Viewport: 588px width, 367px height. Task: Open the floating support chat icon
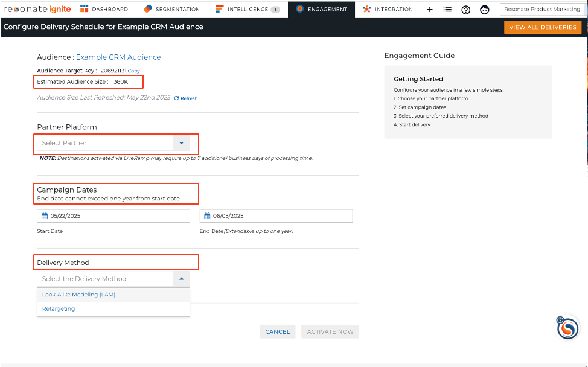[567, 328]
